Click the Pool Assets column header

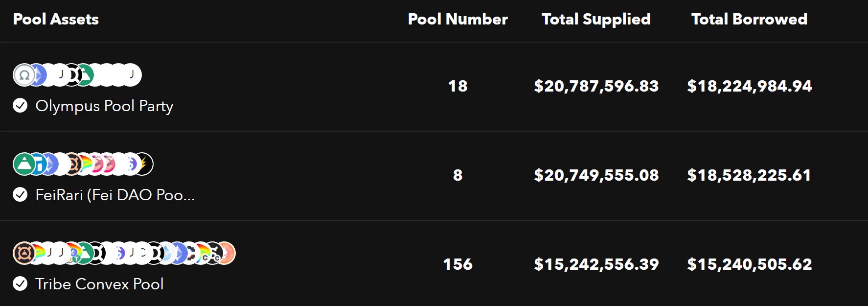(56, 19)
